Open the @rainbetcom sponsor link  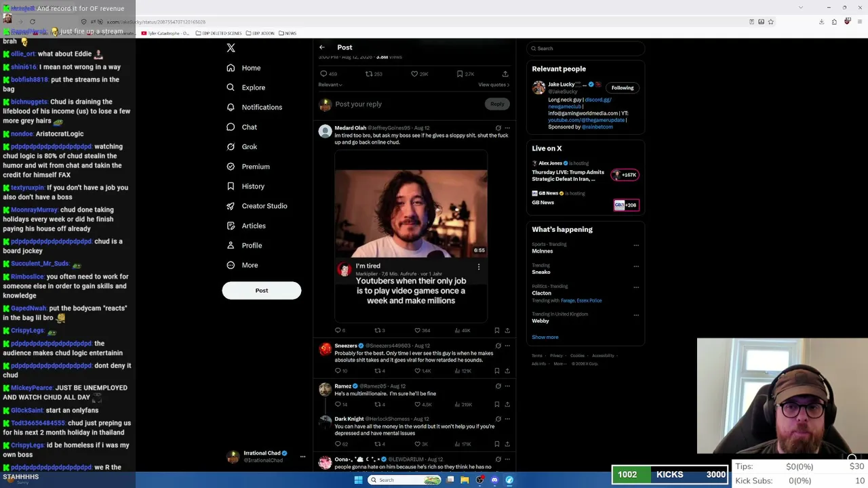[x=597, y=127]
